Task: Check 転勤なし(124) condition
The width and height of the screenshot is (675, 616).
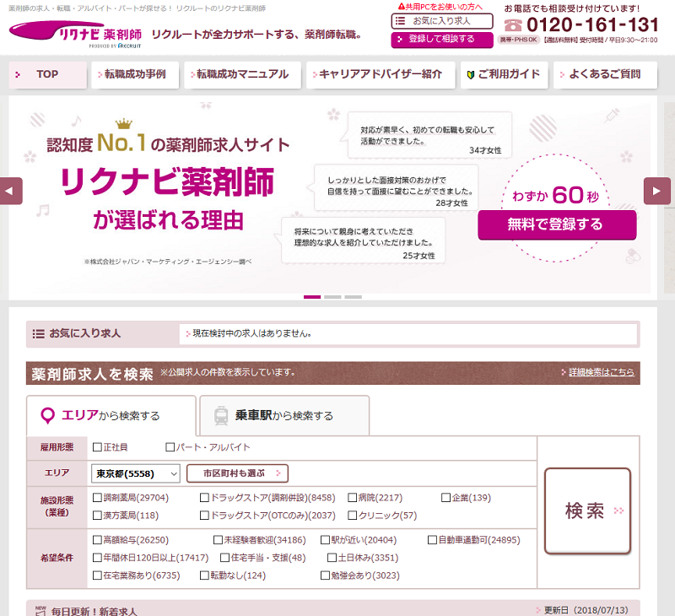Action: (x=204, y=575)
